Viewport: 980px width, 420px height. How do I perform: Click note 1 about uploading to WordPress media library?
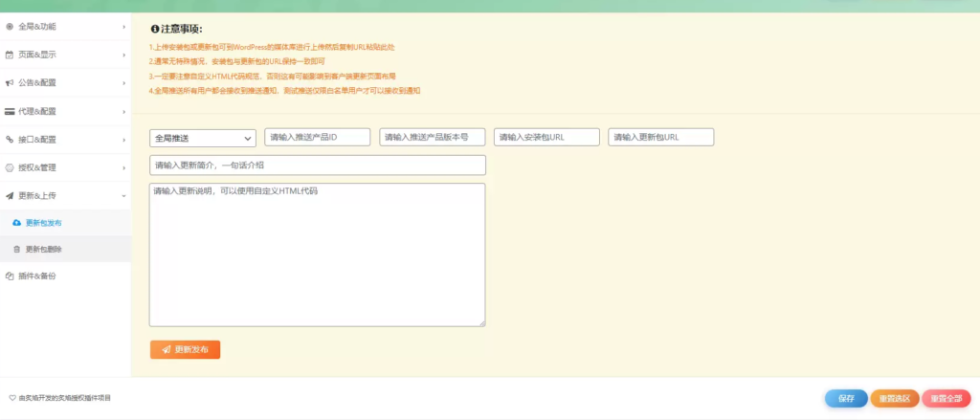click(272, 47)
